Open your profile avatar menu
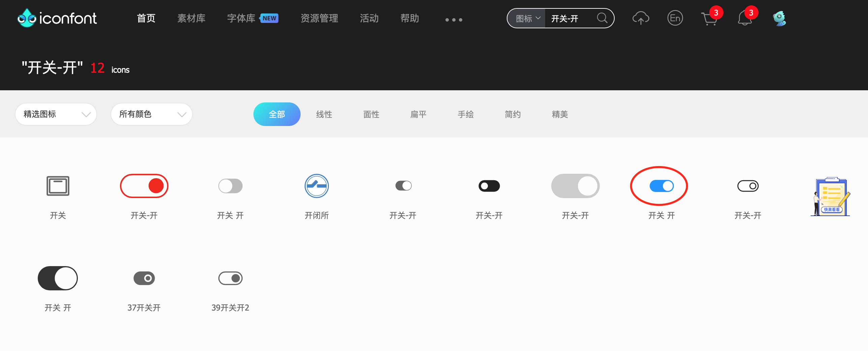 point(780,18)
